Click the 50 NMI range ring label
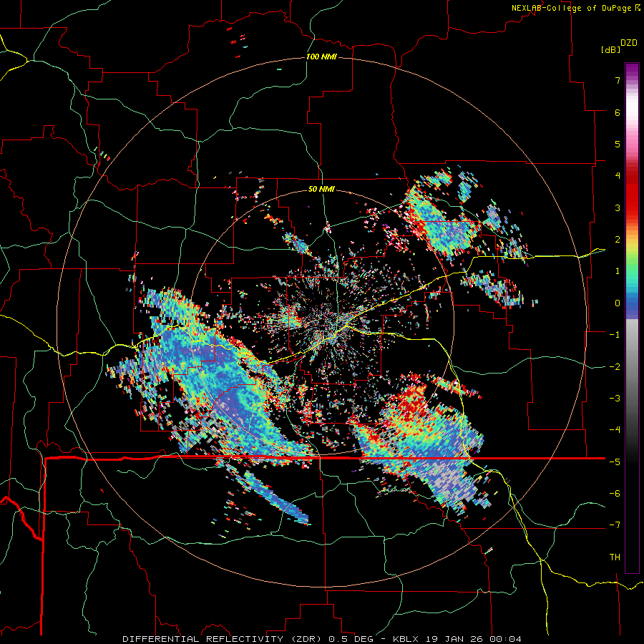644x644 pixels. point(321,189)
